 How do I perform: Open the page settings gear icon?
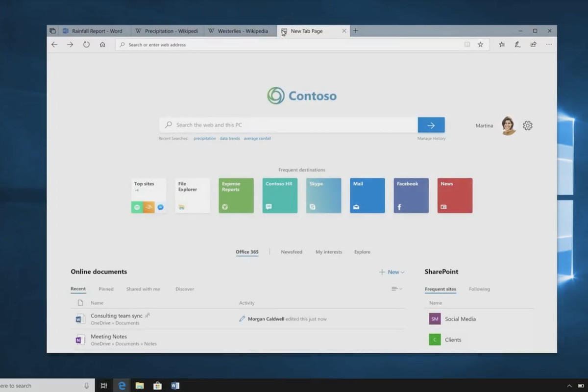(x=527, y=126)
